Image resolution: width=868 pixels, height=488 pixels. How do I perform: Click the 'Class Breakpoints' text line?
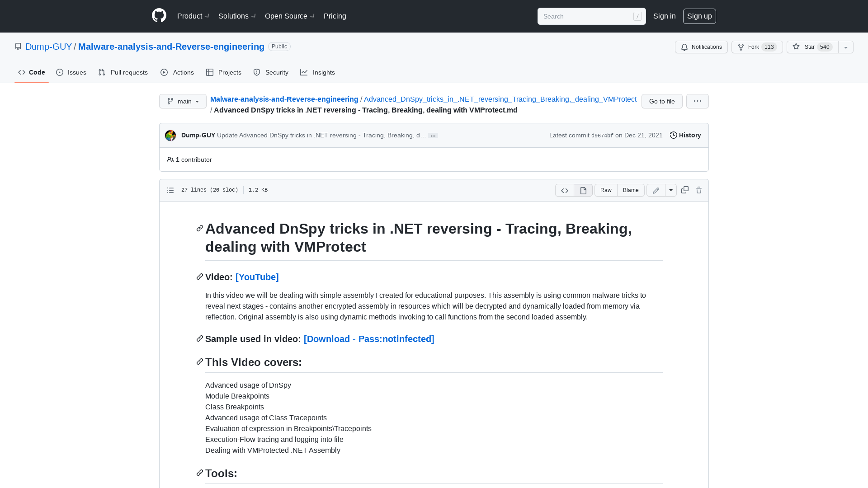(235, 407)
